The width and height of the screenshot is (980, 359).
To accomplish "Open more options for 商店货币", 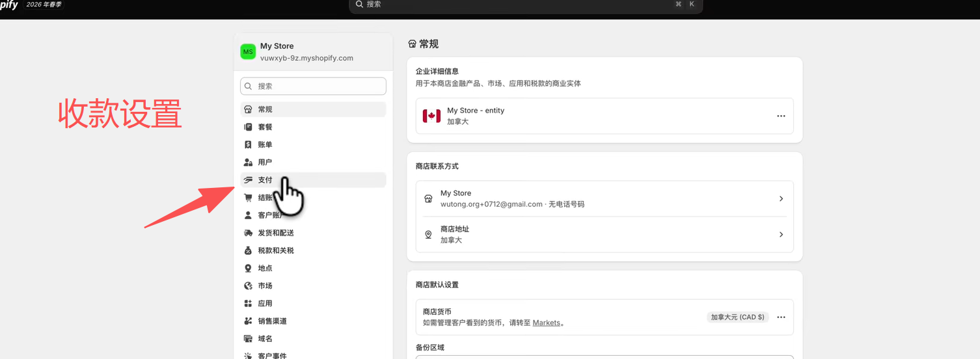I will (781, 317).
